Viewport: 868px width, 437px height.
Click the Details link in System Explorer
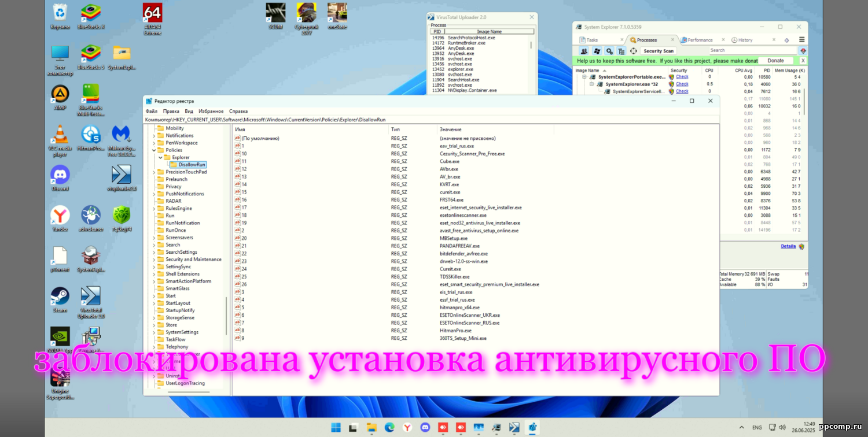point(788,246)
